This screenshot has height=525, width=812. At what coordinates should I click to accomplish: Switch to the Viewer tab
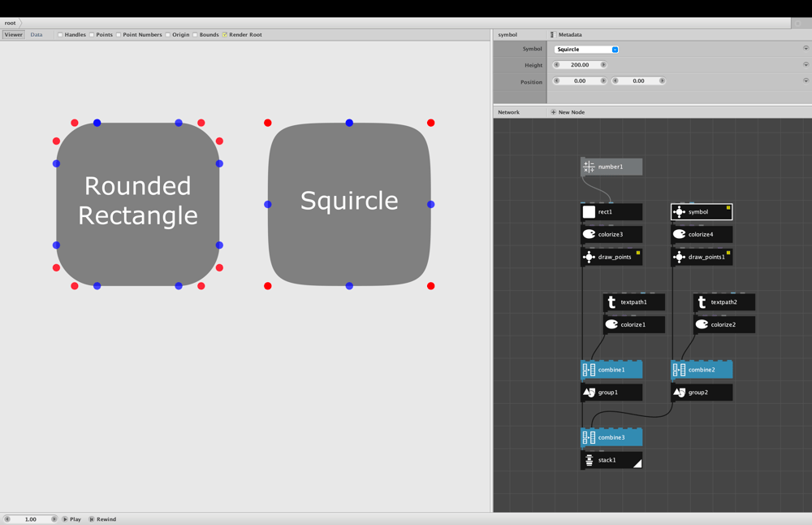click(x=14, y=35)
